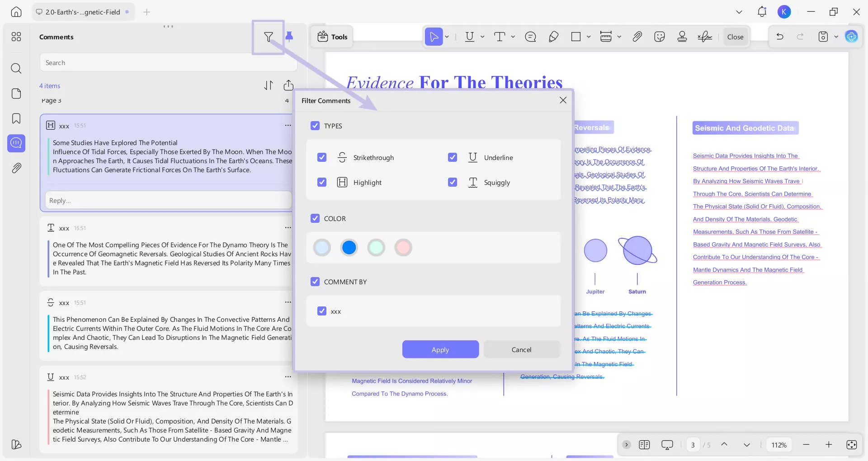Export comments with share icon
This screenshot has width=868, height=461.
click(288, 85)
